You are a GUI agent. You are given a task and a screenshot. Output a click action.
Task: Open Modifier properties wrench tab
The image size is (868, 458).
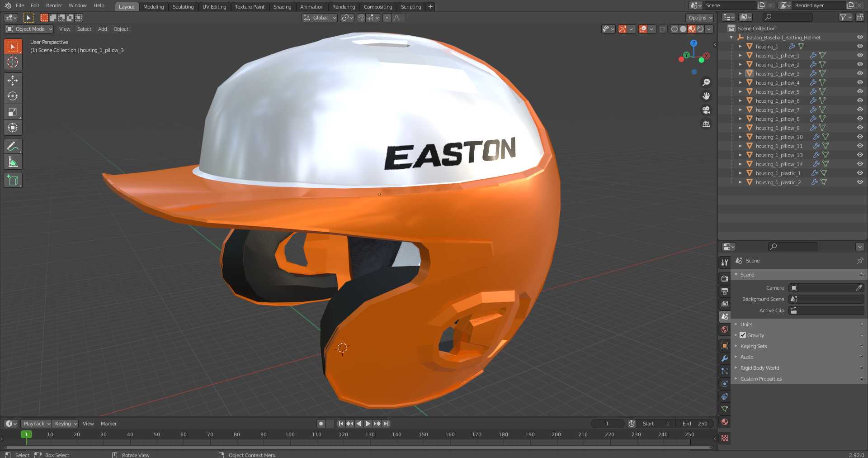(x=725, y=358)
